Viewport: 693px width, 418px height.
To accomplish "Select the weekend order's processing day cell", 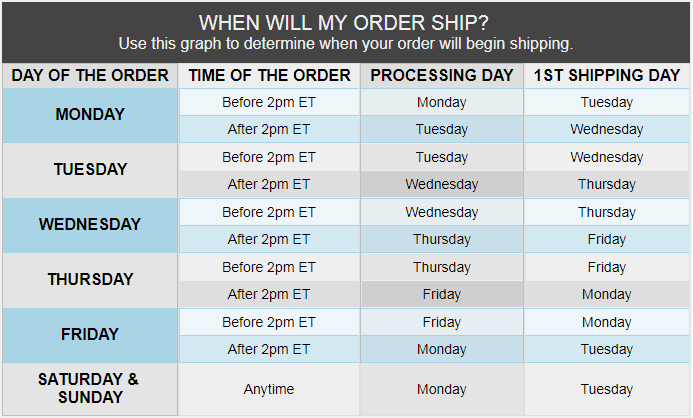I will coord(441,389).
